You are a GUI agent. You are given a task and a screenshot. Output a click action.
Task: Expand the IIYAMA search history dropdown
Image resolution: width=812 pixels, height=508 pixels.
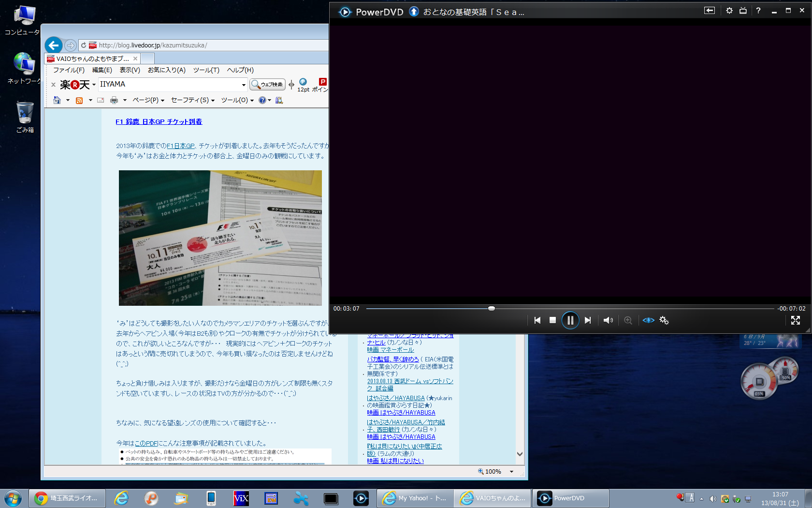244,85
